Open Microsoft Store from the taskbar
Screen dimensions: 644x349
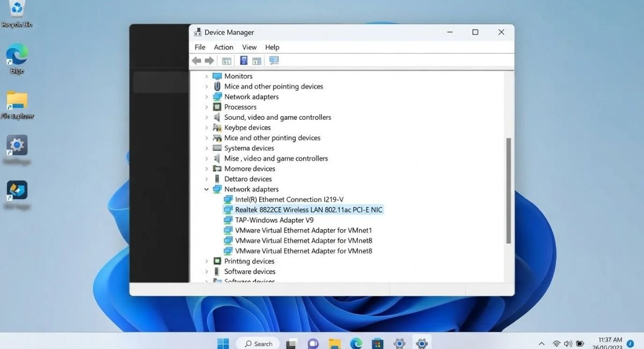[x=378, y=344]
